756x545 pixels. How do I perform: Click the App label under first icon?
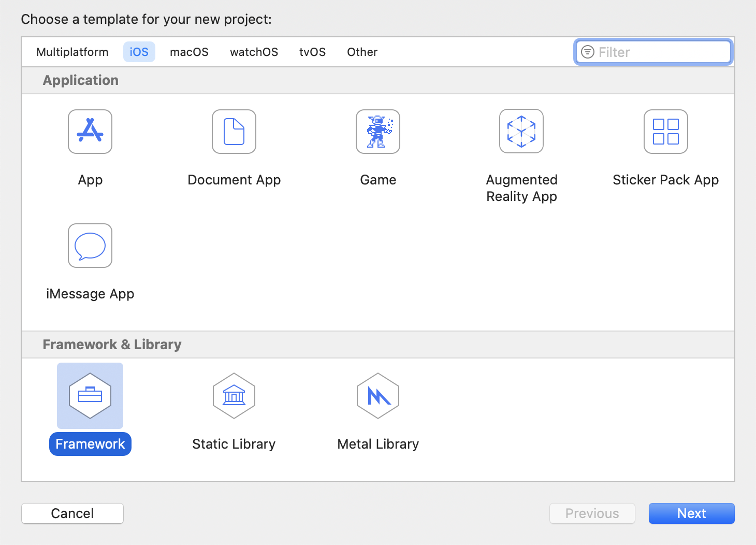pyautogui.click(x=90, y=180)
